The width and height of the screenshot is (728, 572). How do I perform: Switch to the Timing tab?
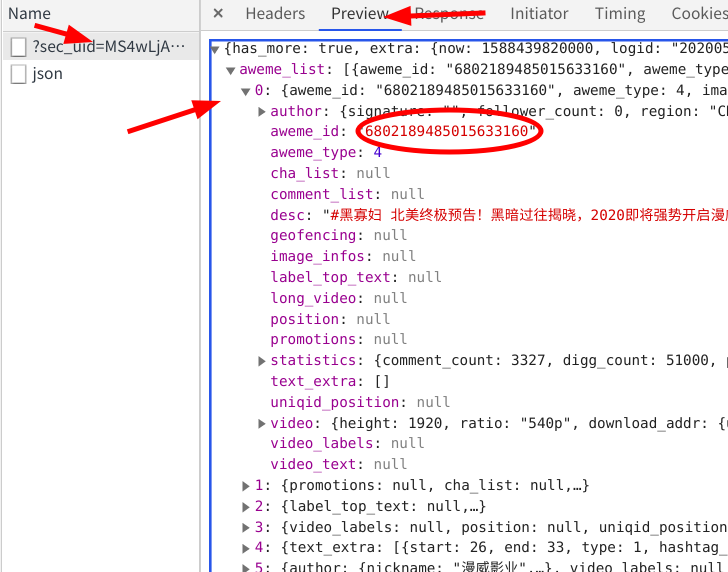click(x=620, y=14)
